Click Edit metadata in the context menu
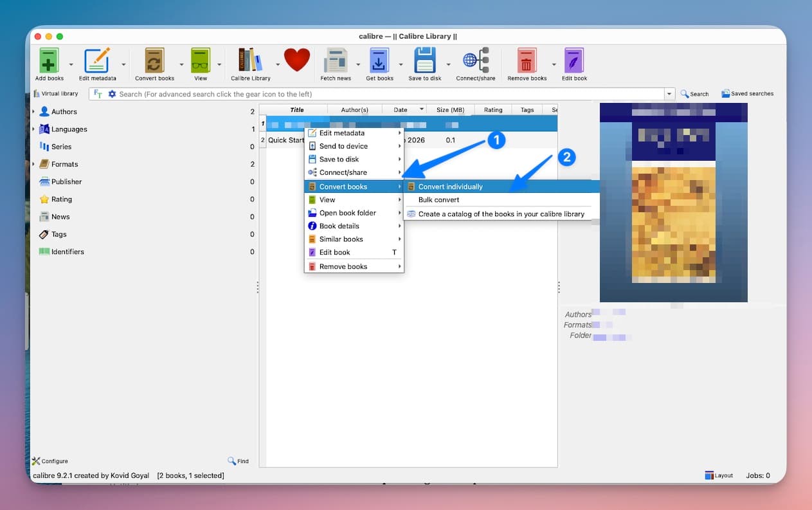 pos(341,133)
